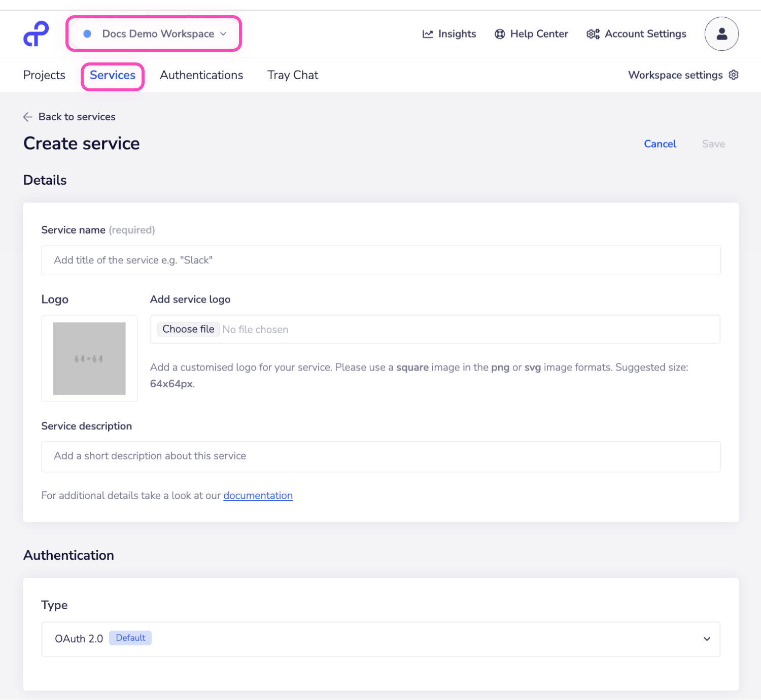Click the user avatar icon
Viewport: 761px width, 700px height.
click(721, 34)
